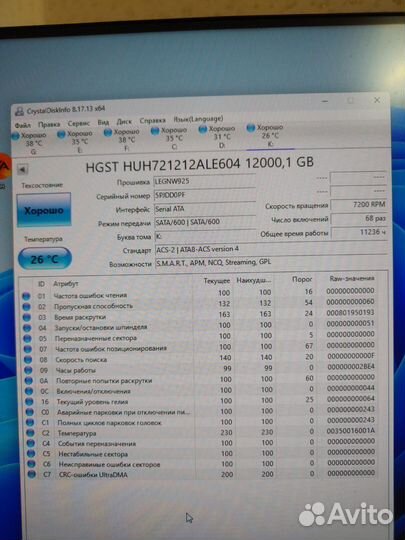
Task: Click the ACS-2 standard field
Action: pos(271,249)
